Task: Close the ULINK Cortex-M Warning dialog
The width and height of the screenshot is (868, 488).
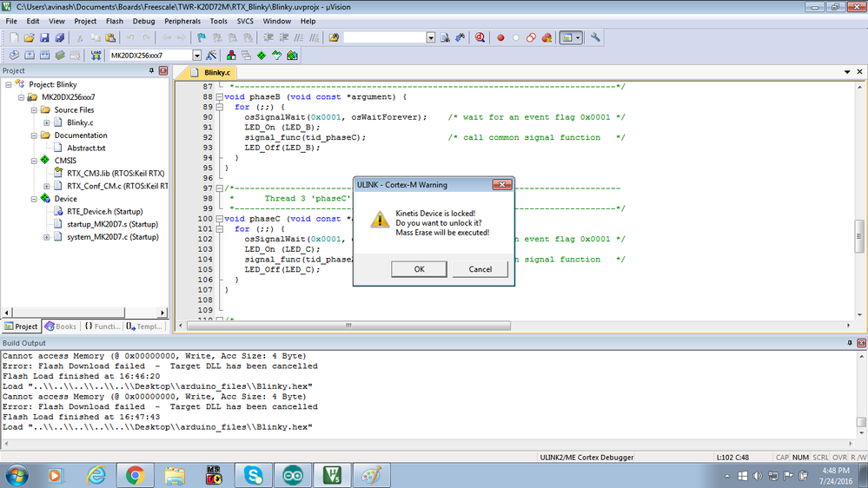Action: point(501,185)
